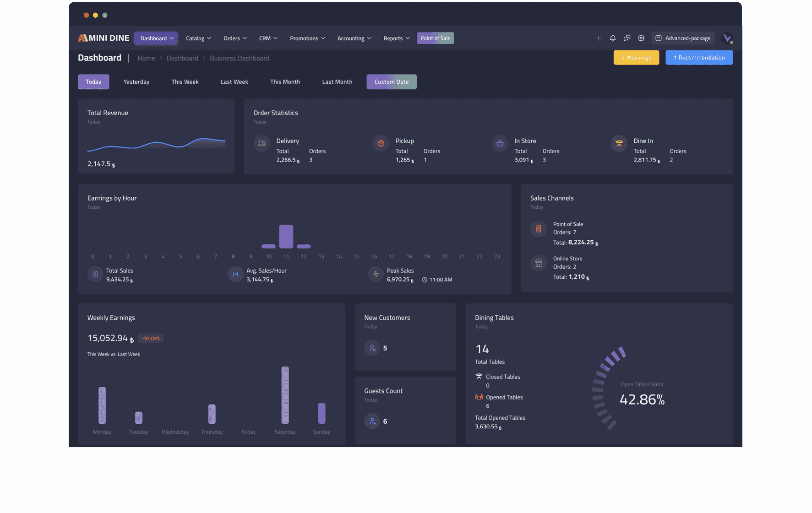This screenshot has width=812, height=513.
Task: Select This Month period
Action: pyautogui.click(x=285, y=82)
